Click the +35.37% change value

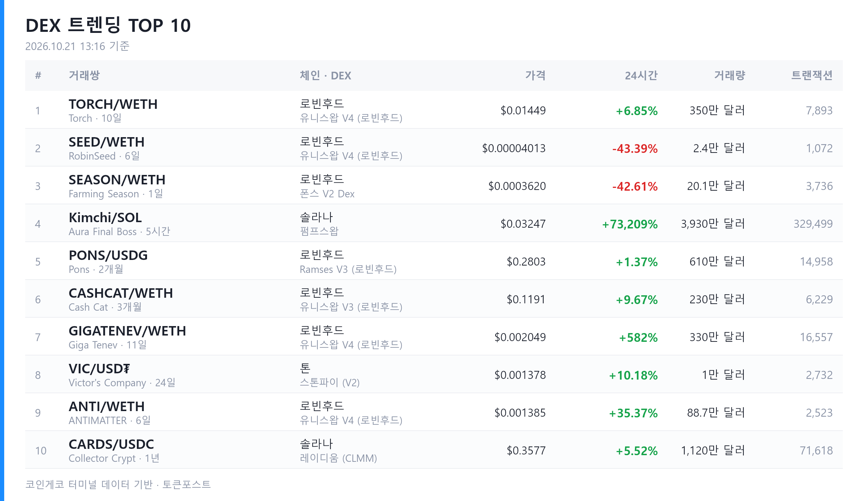tap(633, 413)
